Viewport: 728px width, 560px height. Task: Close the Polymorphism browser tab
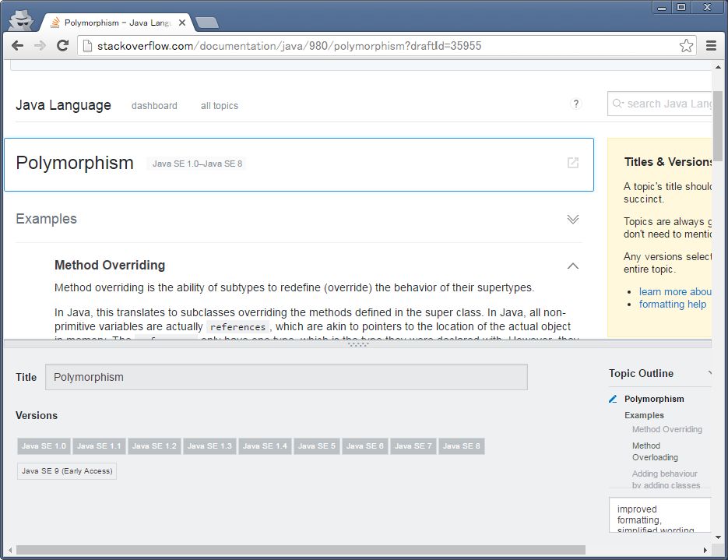click(182, 23)
